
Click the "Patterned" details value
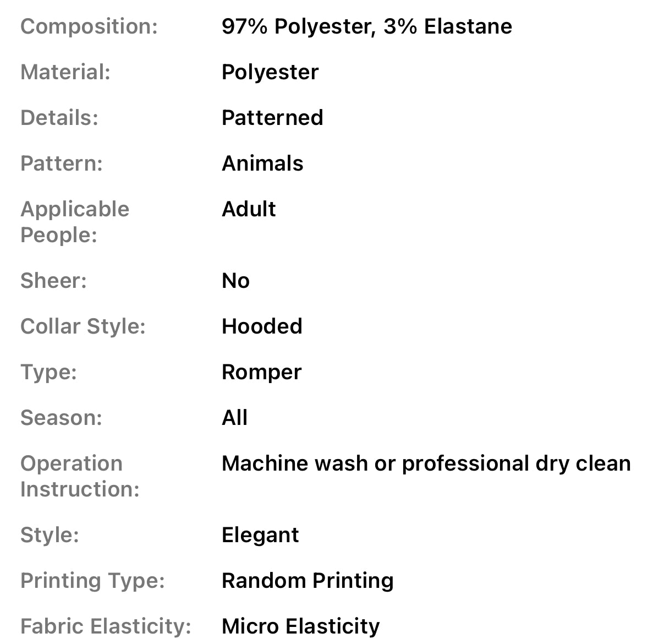pos(272,118)
